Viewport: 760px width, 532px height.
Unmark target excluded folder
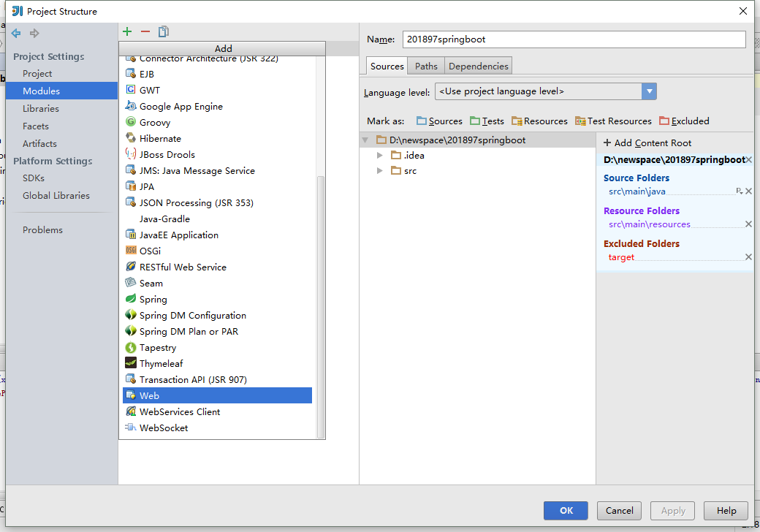tap(748, 257)
